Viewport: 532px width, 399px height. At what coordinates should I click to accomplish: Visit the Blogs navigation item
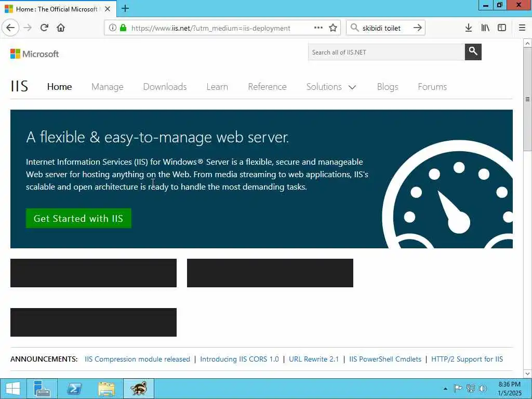pos(388,87)
